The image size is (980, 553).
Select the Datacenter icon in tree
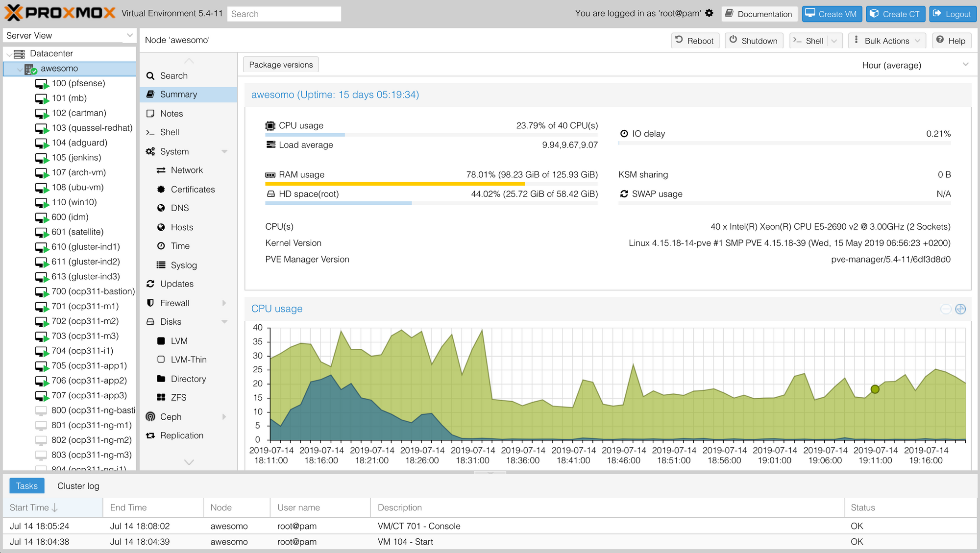pos(19,54)
